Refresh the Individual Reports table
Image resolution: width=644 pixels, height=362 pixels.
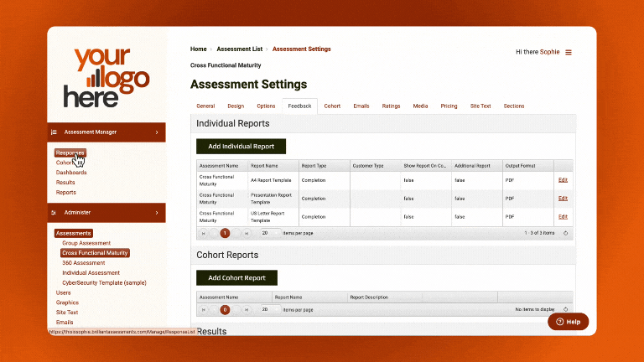click(x=565, y=233)
